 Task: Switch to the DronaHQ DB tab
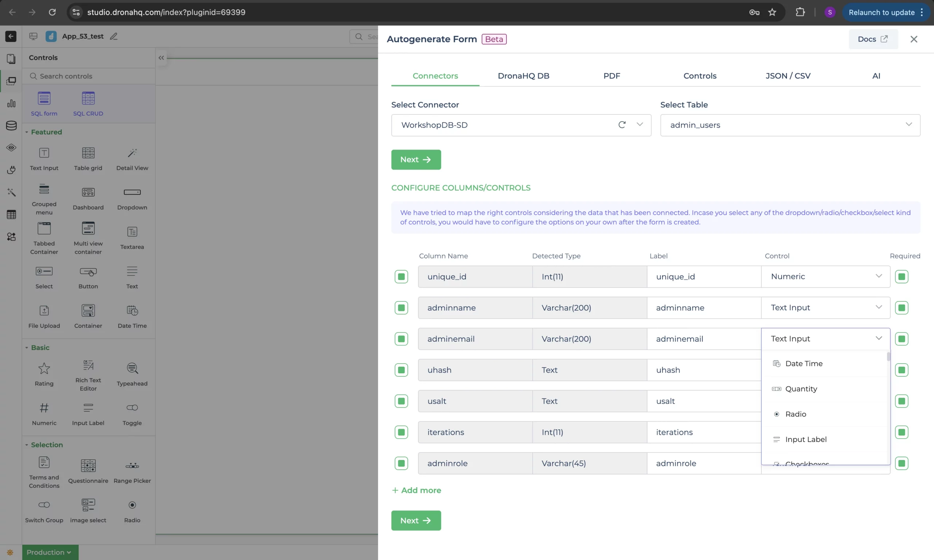point(523,76)
